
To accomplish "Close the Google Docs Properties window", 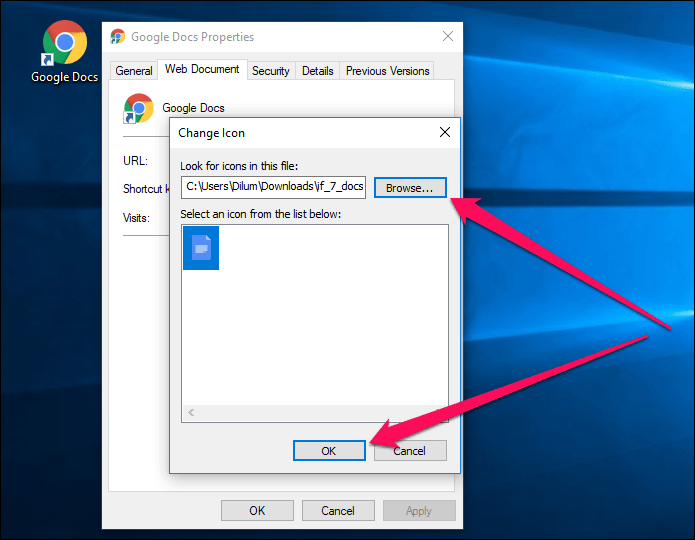I will tap(448, 36).
